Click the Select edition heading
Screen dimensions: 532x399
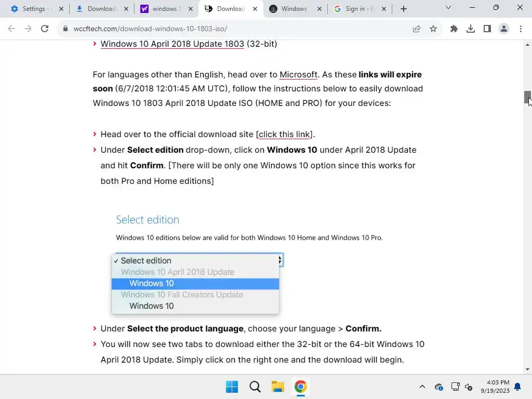[148, 220]
